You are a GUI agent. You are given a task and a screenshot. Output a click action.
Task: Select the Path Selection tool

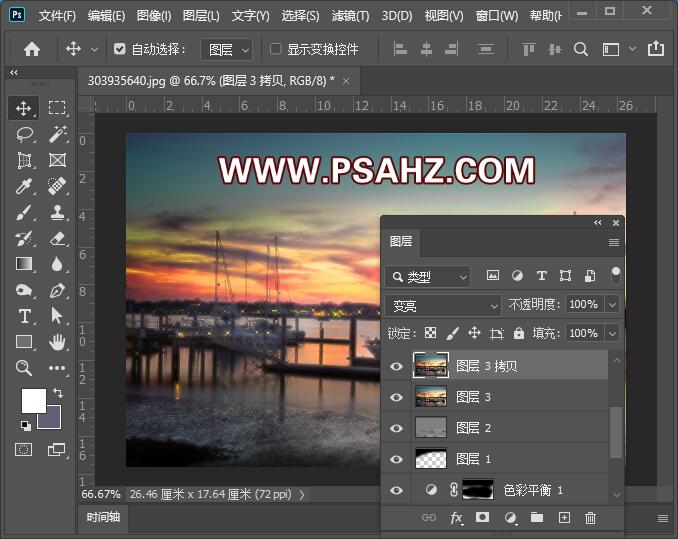tap(57, 316)
